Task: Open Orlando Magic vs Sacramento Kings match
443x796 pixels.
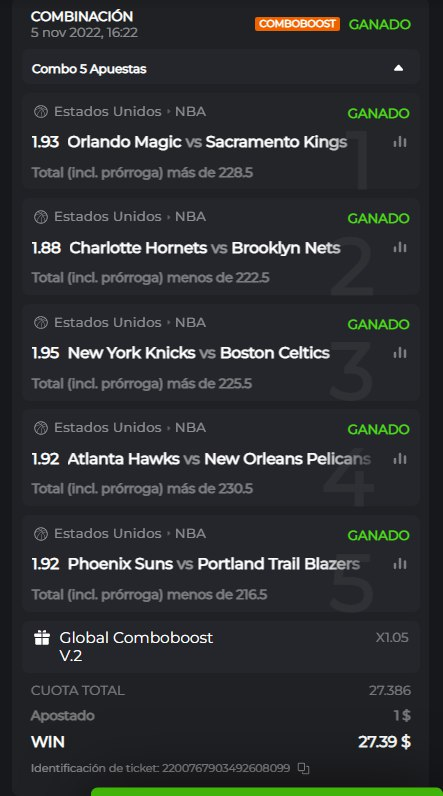Action: (x=207, y=142)
